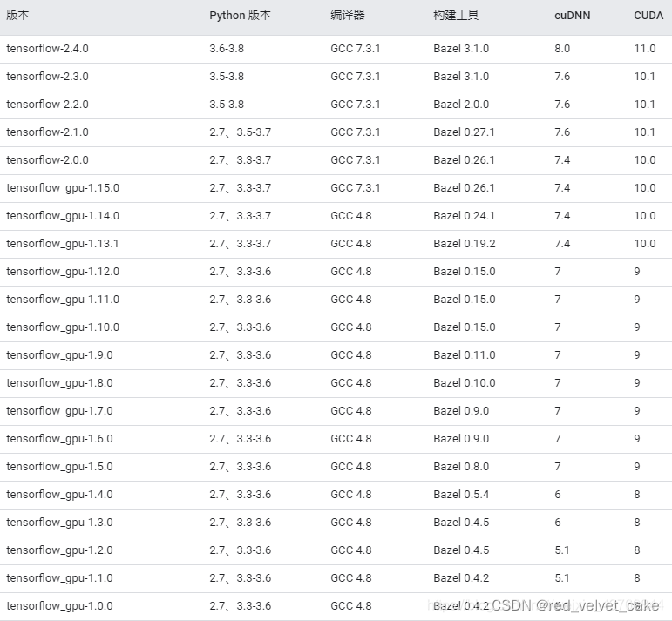Click CUDA 10.1 in tensorflow-2.2.0 row
The width and height of the screenshot is (672, 621).
pos(645,104)
